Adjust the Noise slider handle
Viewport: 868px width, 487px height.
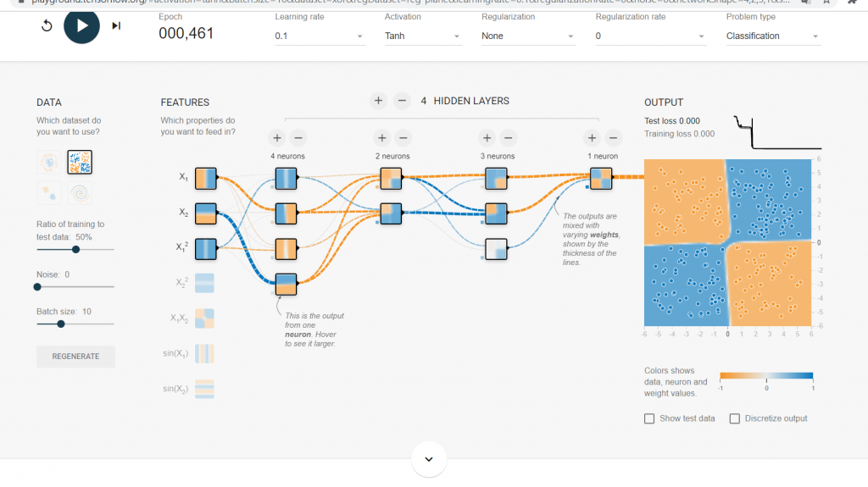(37, 286)
